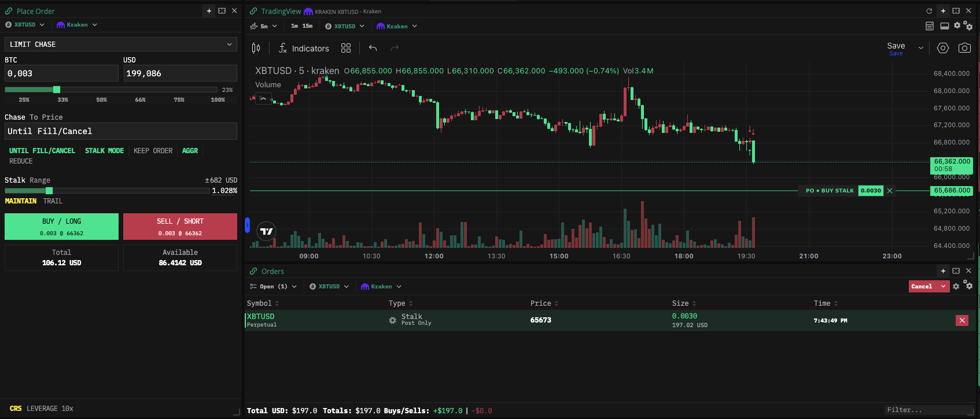
Task: Switch chart to the 15m timeframe
Action: (x=307, y=26)
